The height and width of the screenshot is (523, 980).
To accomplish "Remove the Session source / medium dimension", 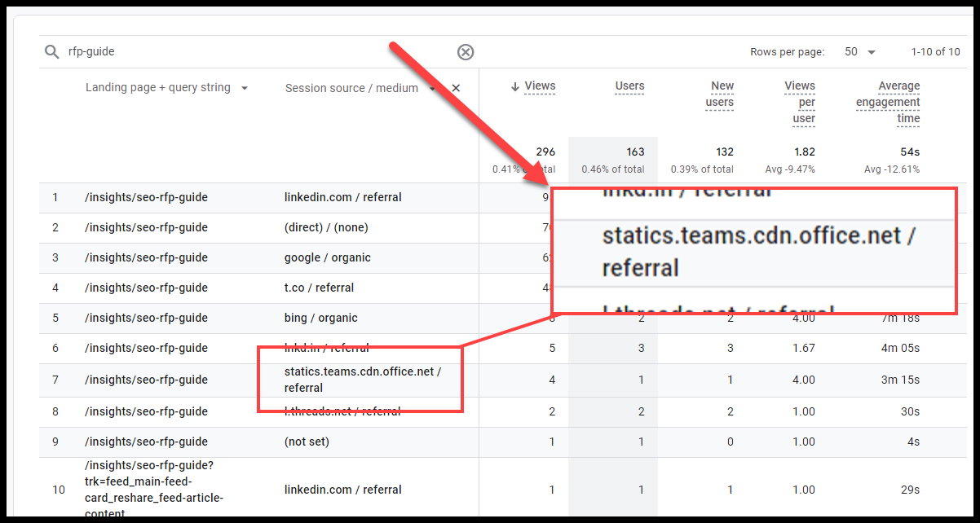I will (x=456, y=88).
